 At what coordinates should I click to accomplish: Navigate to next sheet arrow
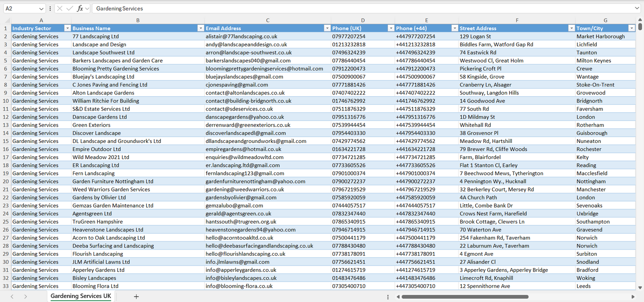pos(25,297)
